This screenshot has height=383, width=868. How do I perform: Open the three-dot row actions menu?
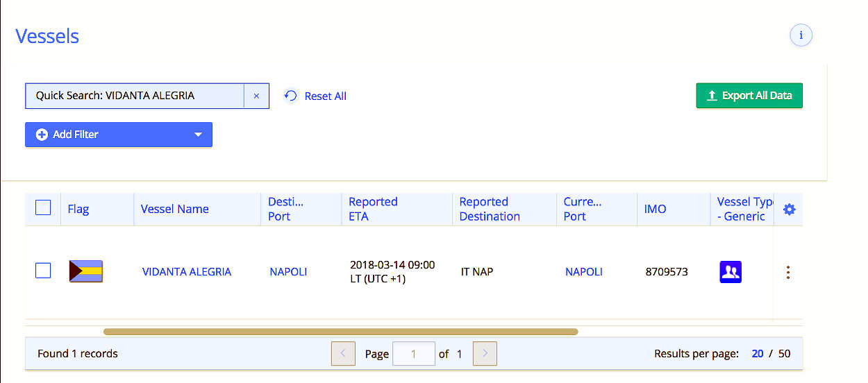[787, 272]
